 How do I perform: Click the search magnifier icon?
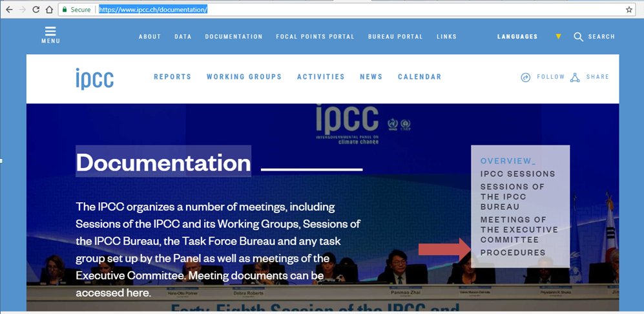(x=578, y=37)
